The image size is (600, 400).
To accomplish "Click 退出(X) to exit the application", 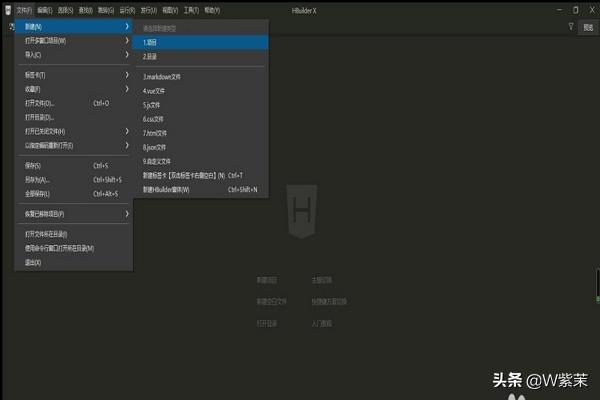I will pos(33,262).
